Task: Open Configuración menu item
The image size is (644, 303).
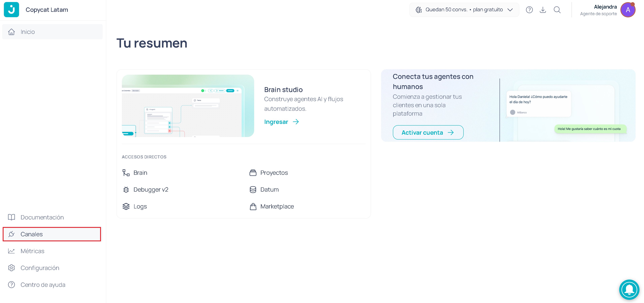Action: tap(52, 268)
